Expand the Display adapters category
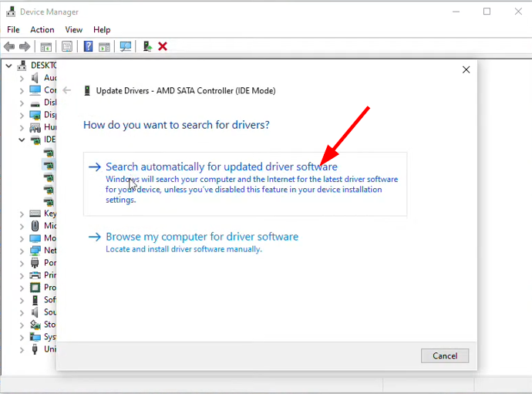This screenshot has width=532, height=394. point(22,116)
